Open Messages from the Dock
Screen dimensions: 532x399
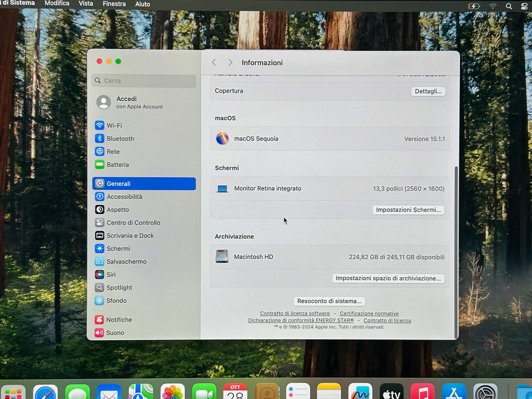tap(77, 392)
